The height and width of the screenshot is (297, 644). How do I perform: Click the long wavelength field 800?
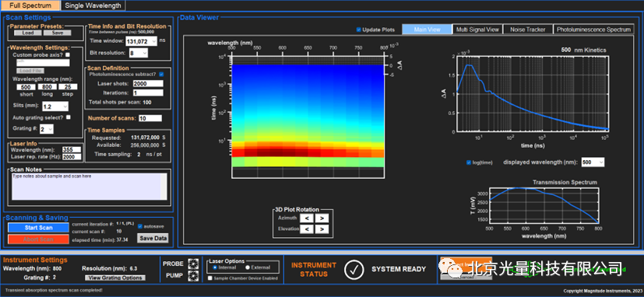tap(48, 87)
